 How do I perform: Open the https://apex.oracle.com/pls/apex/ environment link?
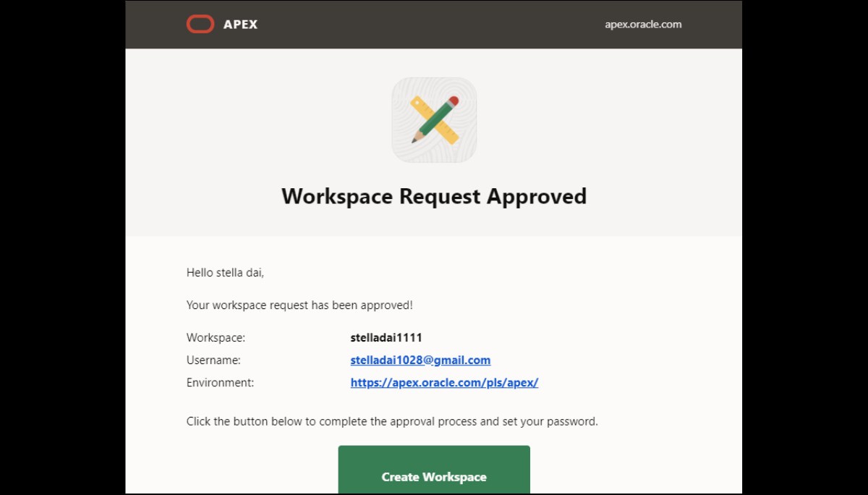point(444,383)
